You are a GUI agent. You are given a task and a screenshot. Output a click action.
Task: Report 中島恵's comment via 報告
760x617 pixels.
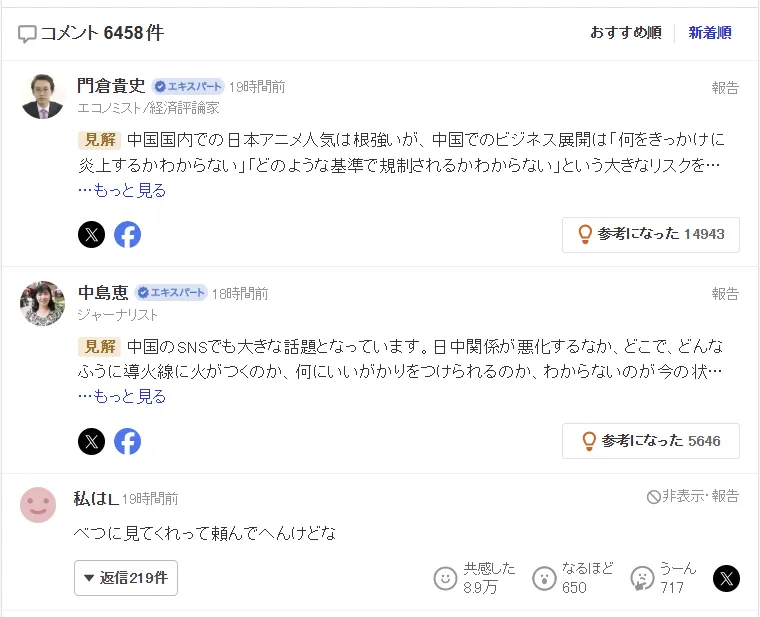point(725,294)
